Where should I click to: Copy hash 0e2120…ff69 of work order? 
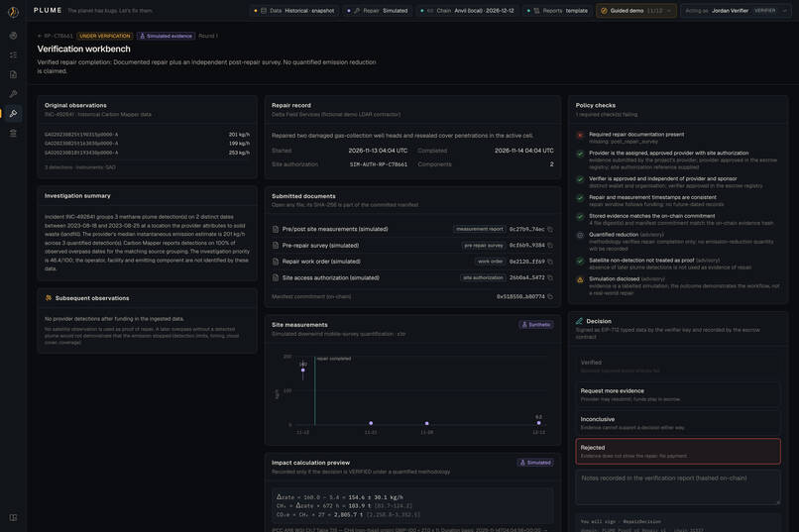pos(550,262)
